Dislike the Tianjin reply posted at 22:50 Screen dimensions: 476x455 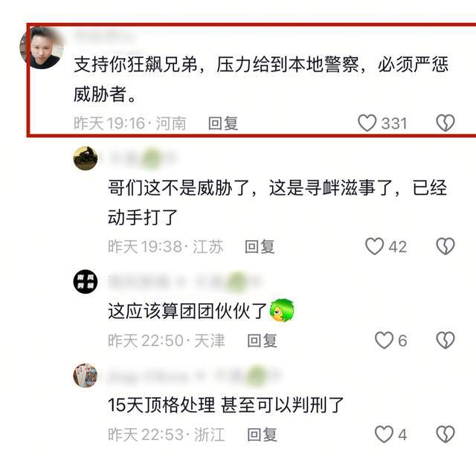tap(446, 341)
